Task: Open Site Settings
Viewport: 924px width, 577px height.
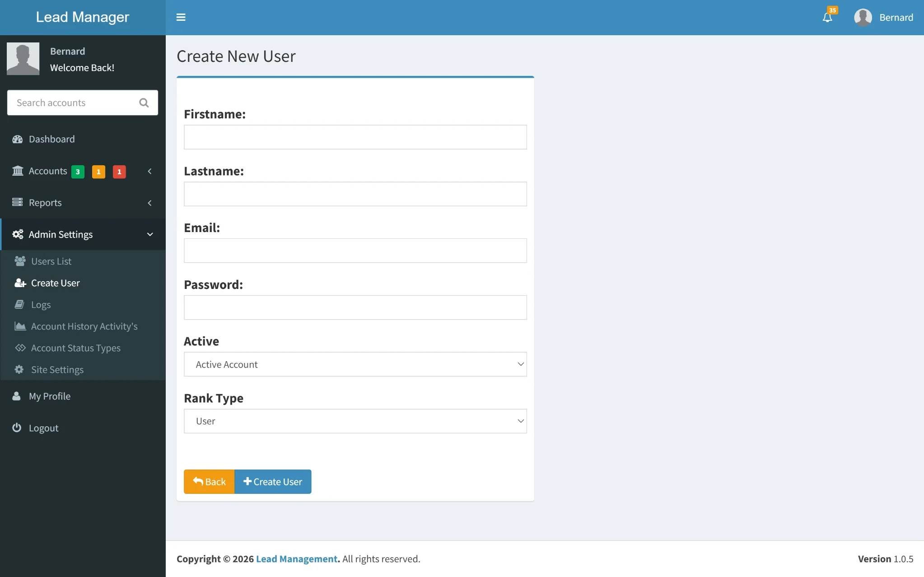Action: [83, 370]
